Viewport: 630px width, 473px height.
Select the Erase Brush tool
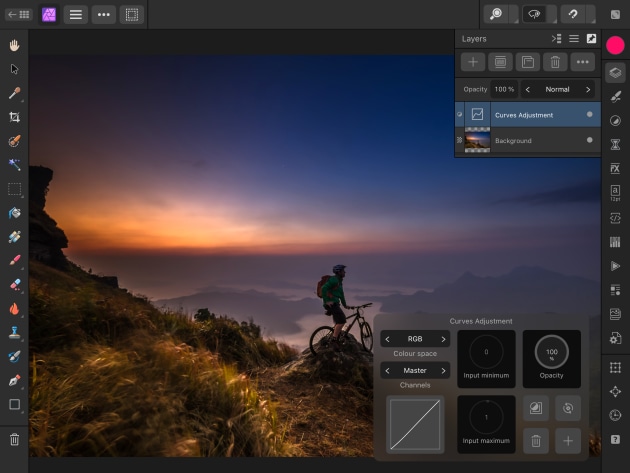[14, 285]
